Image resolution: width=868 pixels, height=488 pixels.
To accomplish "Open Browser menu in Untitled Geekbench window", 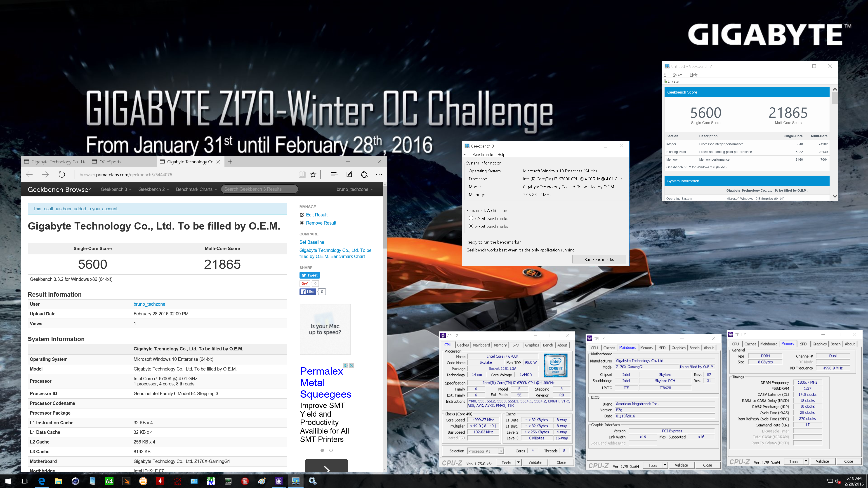I will [679, 75].
